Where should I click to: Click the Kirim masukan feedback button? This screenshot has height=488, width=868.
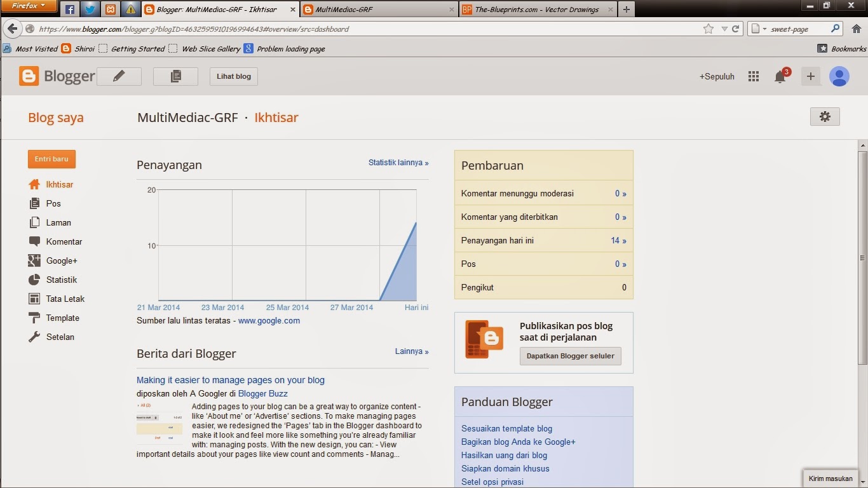(831, 478)
